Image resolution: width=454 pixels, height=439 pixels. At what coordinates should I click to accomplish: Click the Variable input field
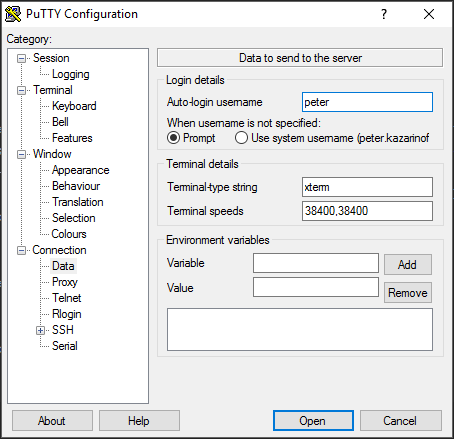316,263
